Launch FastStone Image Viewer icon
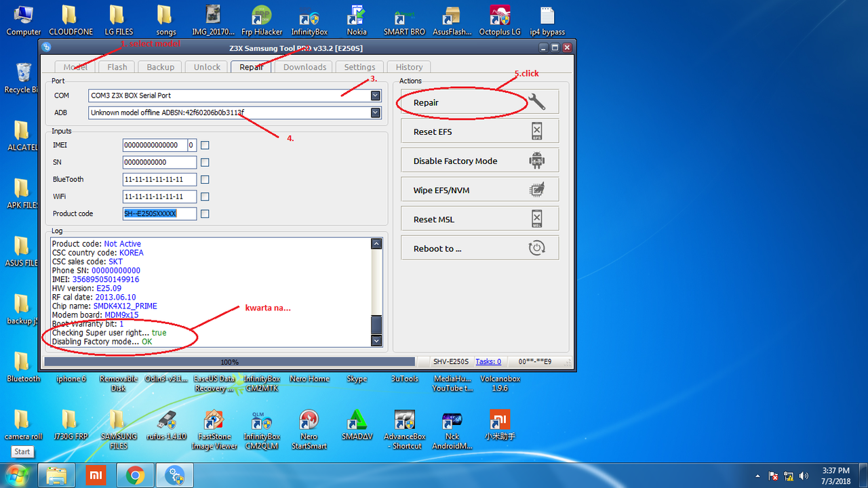The image size is (868, 488). (214, 430)
